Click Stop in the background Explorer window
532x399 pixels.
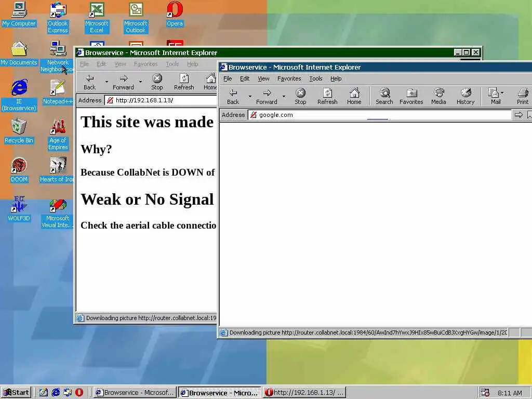[x=157, y=82]
